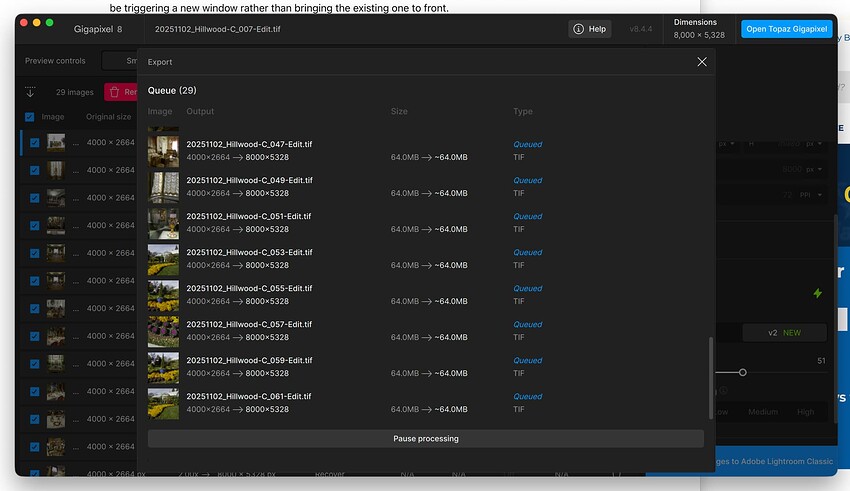
Task: Close the Export dialog with the X
Action: tap(701, 62)
